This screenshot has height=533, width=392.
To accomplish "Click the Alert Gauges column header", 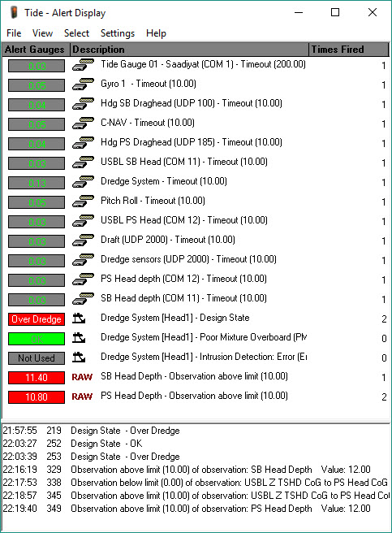I will (x=36, y=50).
